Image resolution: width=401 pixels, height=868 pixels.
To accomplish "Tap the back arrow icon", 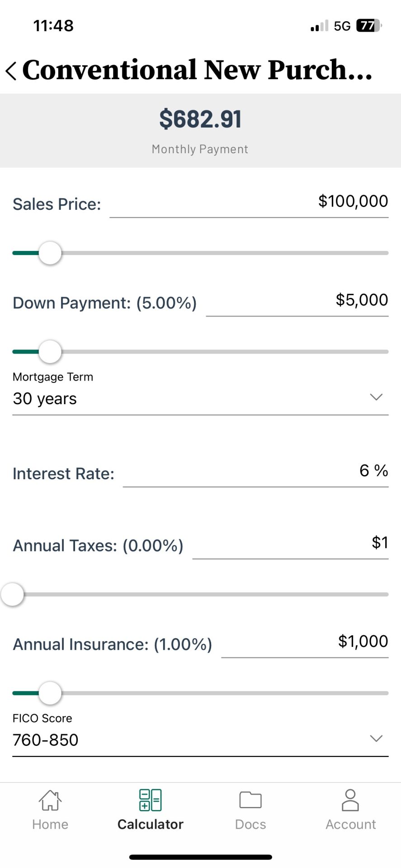I will pyautogui.click(x=11, y=71).
